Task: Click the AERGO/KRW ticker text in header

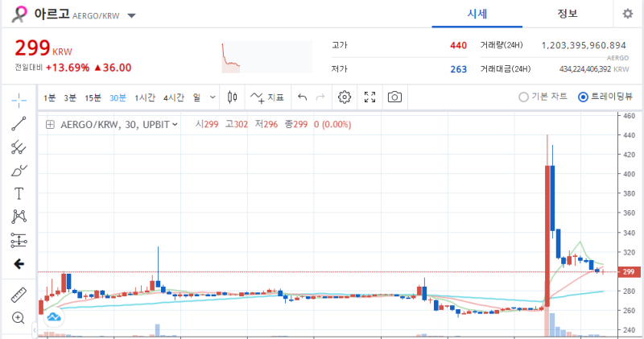Action: point(96,16)
